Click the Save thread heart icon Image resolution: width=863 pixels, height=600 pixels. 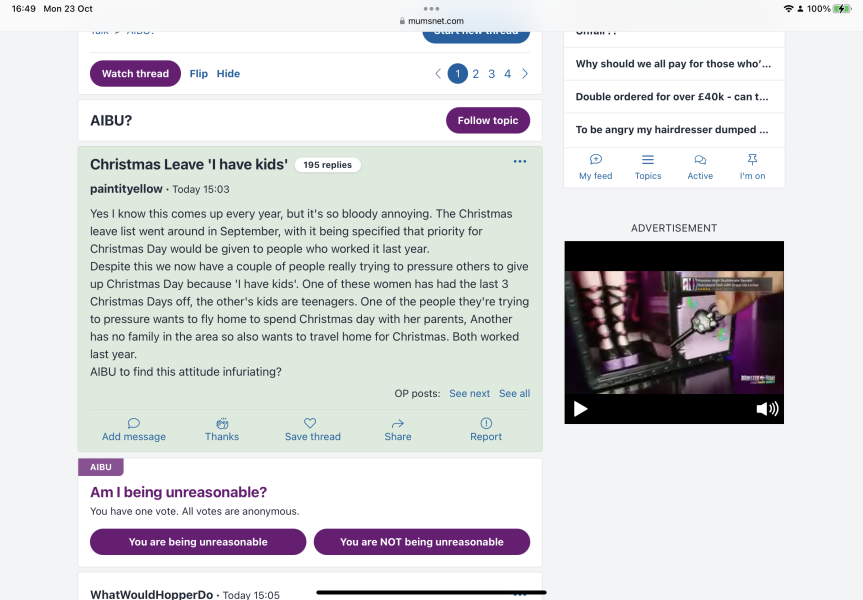(x=310, y=423)
